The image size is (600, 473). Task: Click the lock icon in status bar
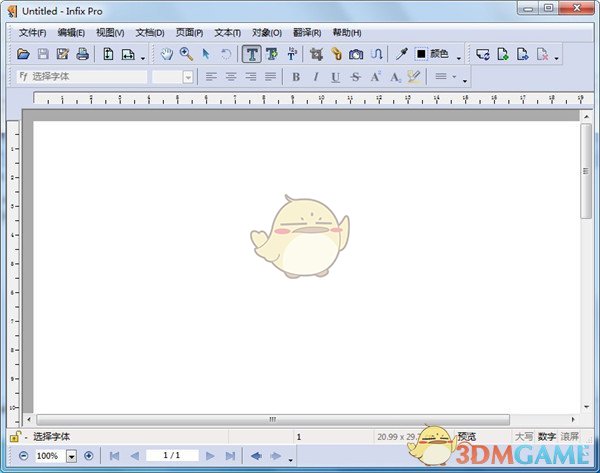pyautogui.click(x=15, y=436)
